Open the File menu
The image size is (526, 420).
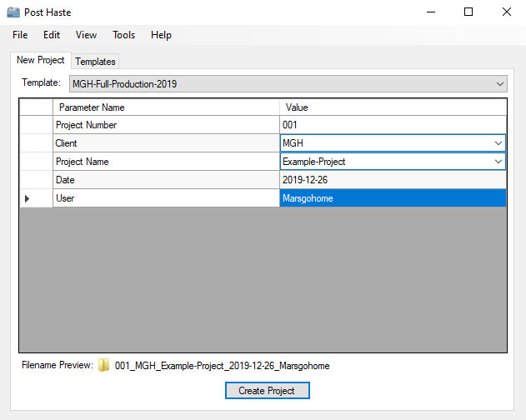(20, 35)
